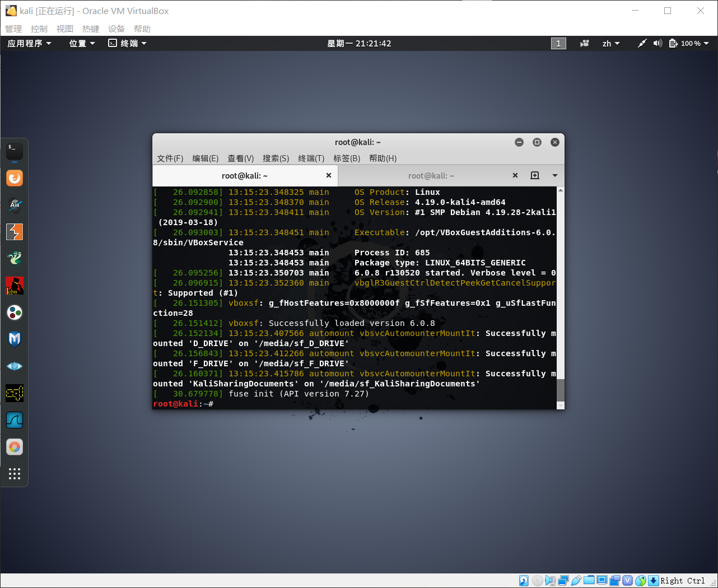Launch John the Ripper
This screenshot has height=588, width=718.
click(x=13, y=286)
